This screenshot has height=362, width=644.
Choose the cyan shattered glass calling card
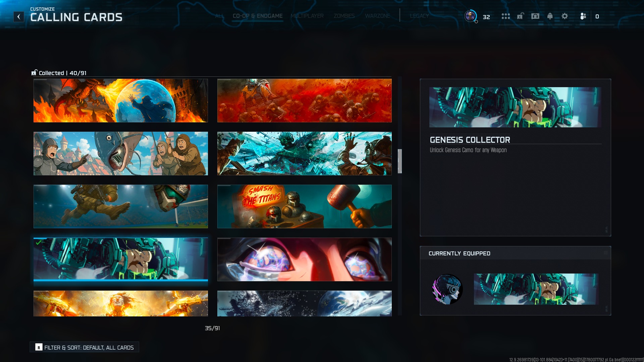(x=305, y=154)
